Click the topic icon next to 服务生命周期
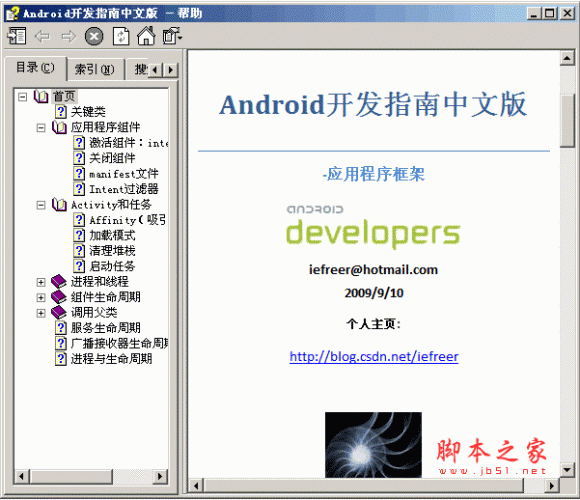This screenshot has width=580, height=500. click(61, 328)
